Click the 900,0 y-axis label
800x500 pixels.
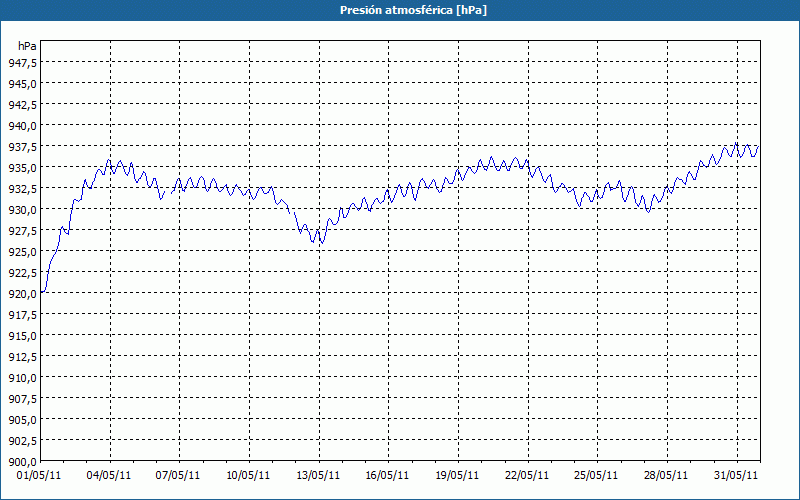tap(22, 462)
